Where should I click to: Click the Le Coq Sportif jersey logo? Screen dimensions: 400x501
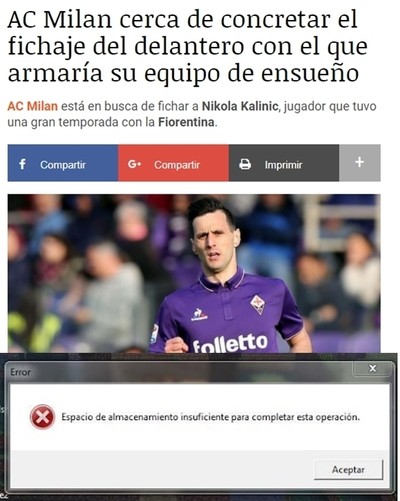(x=199, y=315)
